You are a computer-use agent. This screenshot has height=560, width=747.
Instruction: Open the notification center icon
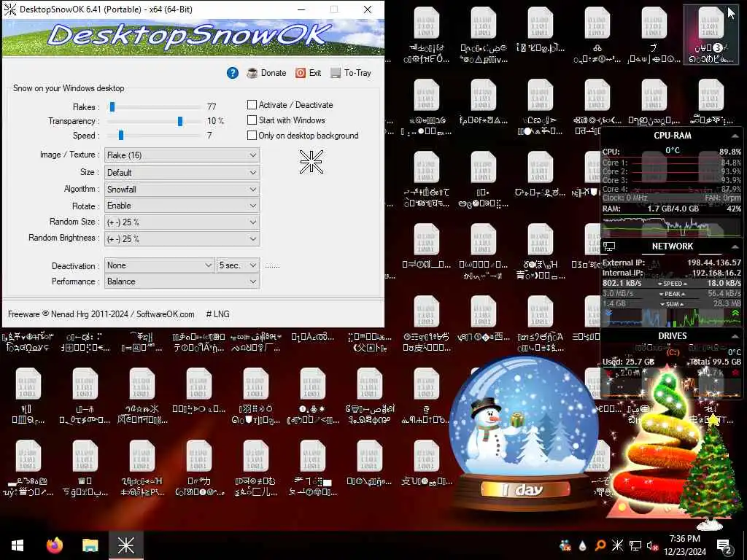tap(724, 547)
